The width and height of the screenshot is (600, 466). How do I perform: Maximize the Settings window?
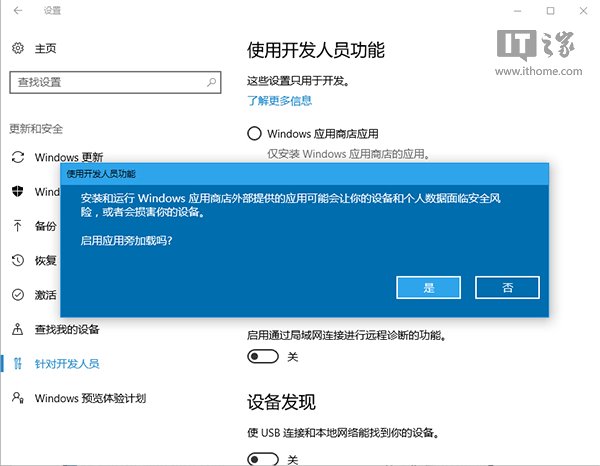click(550, 11)
